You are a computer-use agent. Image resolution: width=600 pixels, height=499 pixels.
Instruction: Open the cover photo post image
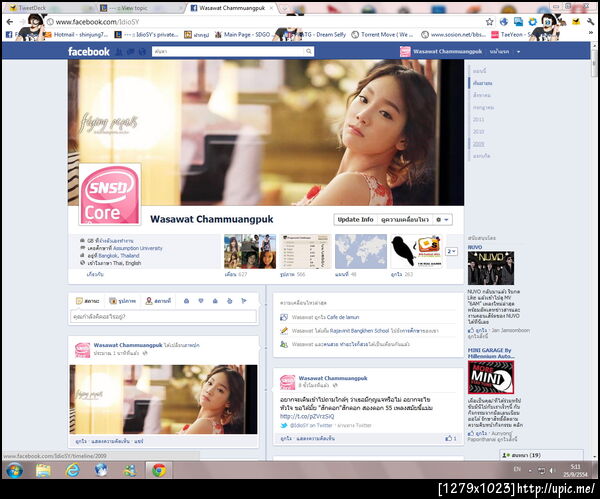(x=163, y=399)
